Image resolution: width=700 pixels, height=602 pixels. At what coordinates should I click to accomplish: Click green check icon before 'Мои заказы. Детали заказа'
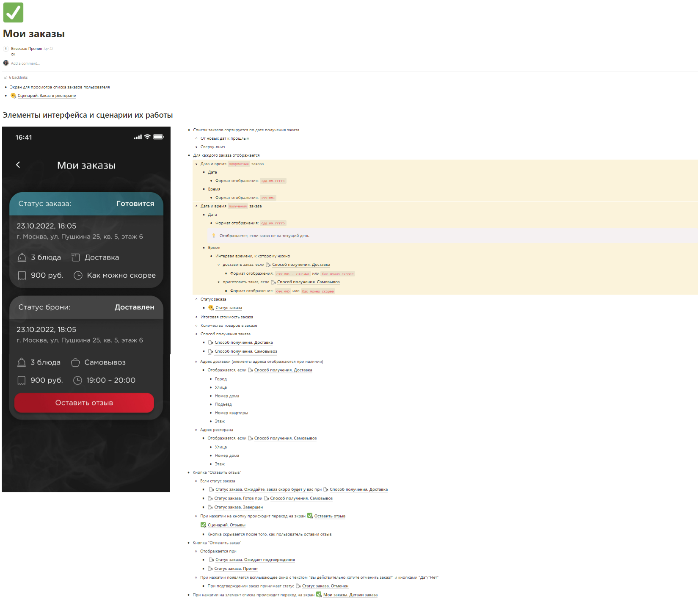319,594
